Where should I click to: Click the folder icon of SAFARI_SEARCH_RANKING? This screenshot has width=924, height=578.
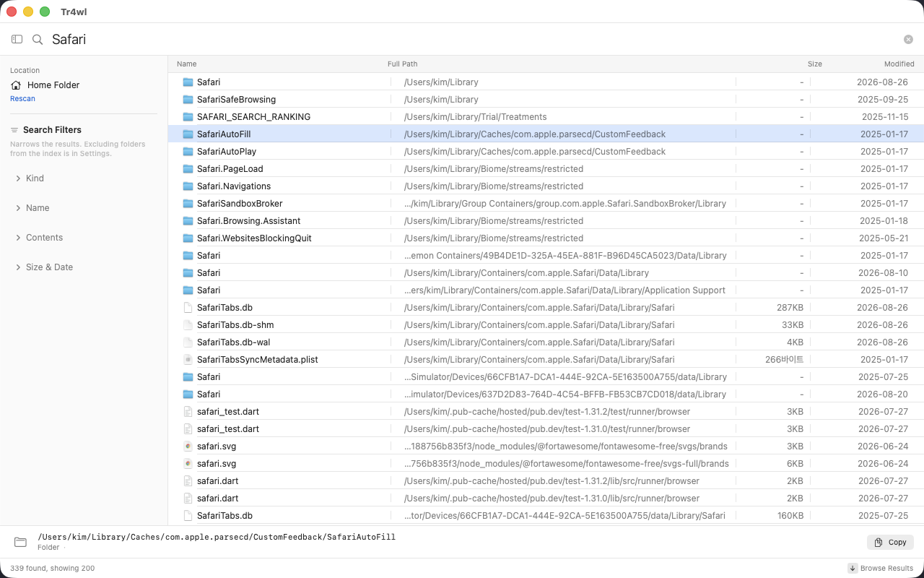[188, 116]
